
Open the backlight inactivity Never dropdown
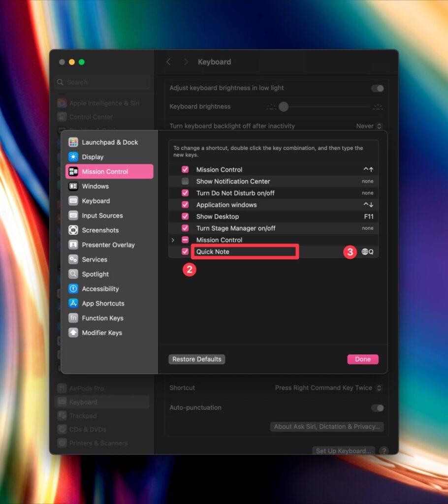369,126
